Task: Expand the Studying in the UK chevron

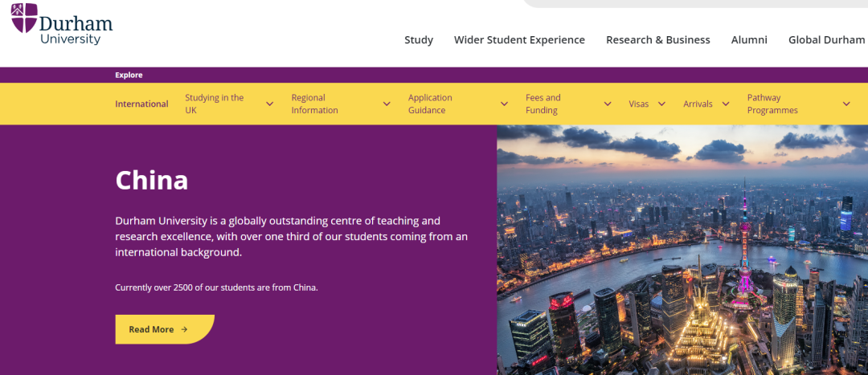Action: pos(269,104)
